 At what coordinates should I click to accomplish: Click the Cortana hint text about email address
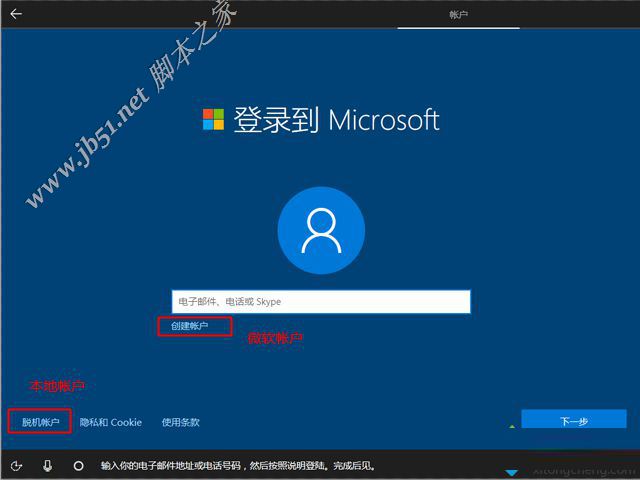click(x=238, y=466)
